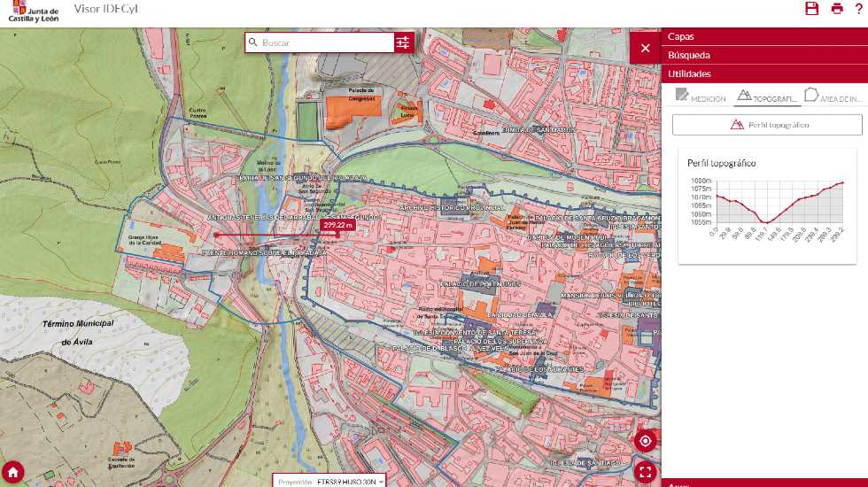Open help with the question mark icon
Viewport: 868px width, 487px height.
(858, 9)
